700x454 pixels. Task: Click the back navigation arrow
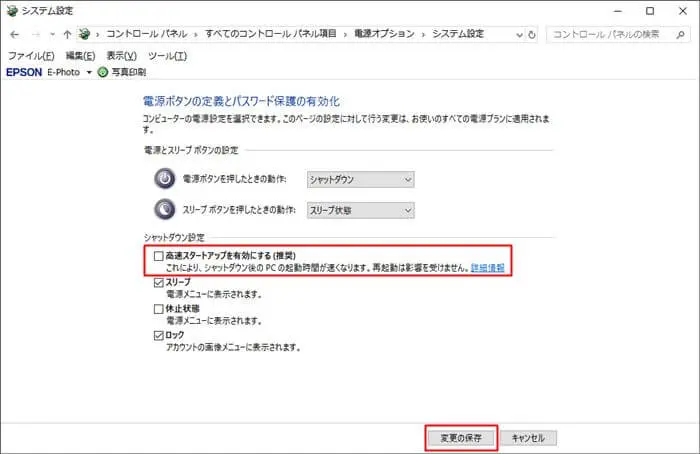[x=14, y=34]
